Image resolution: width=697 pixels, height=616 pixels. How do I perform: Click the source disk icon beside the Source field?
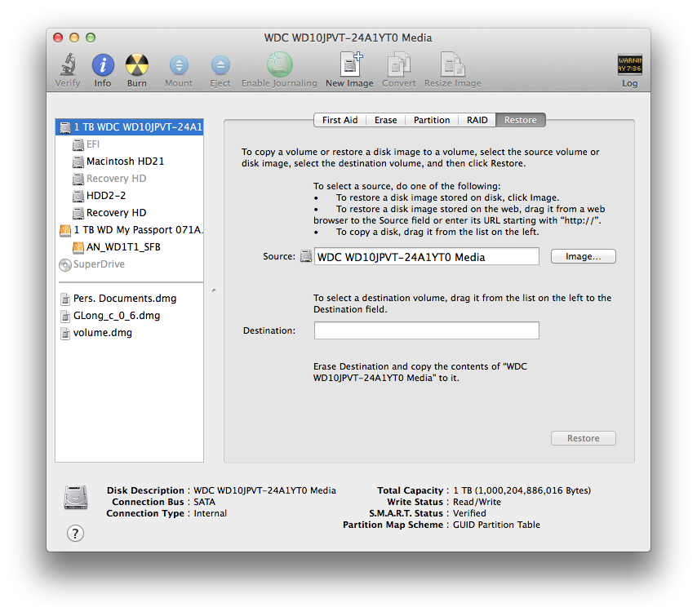tap(306, 256)
